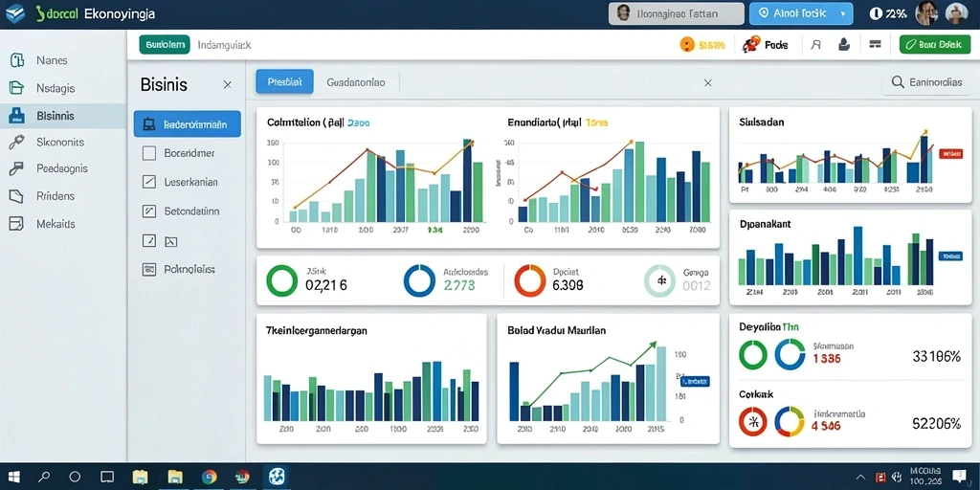
Task: Open the Iloonagined Tattan user dropdown
Action: pos(677,13)
